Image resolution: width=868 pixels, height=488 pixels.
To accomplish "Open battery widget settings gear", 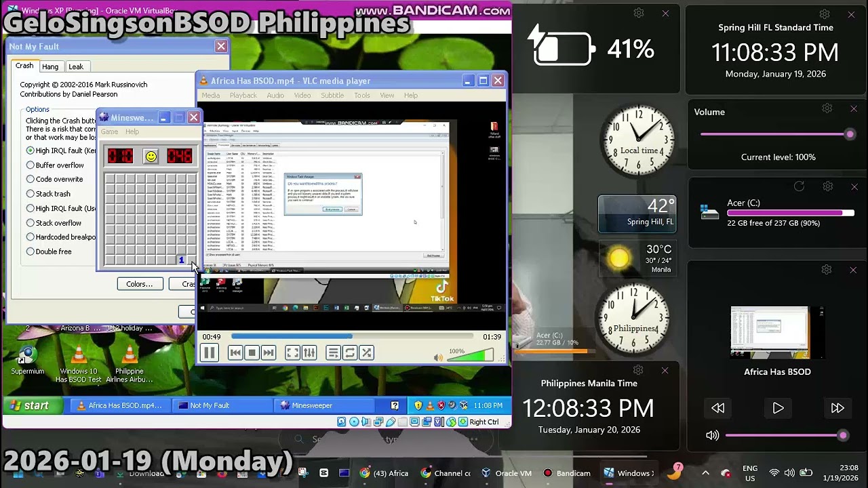I will point(638,14).
